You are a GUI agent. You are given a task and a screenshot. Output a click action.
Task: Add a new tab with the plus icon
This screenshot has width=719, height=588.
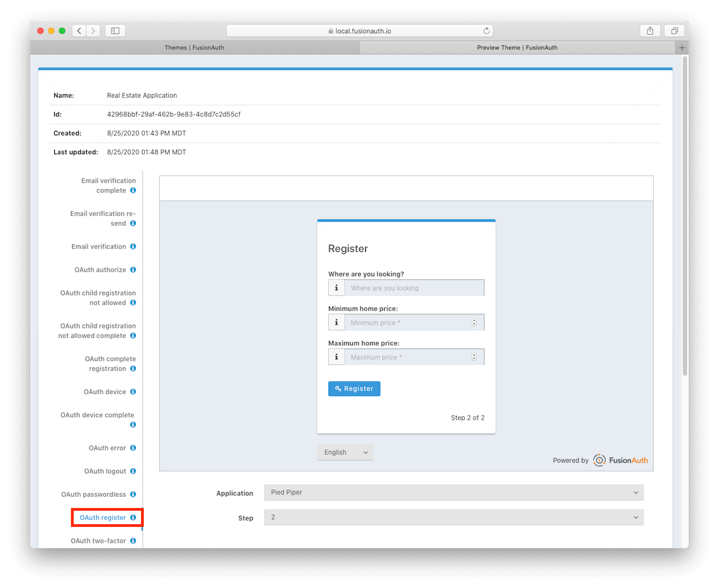click(x=682, y=48)
